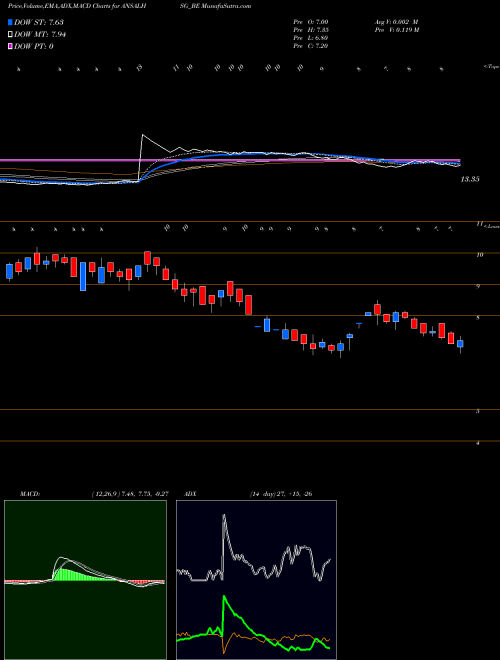The image size is (500, 660).
Task: Open the green MACD histogram chart
Action: pos(85,580)
